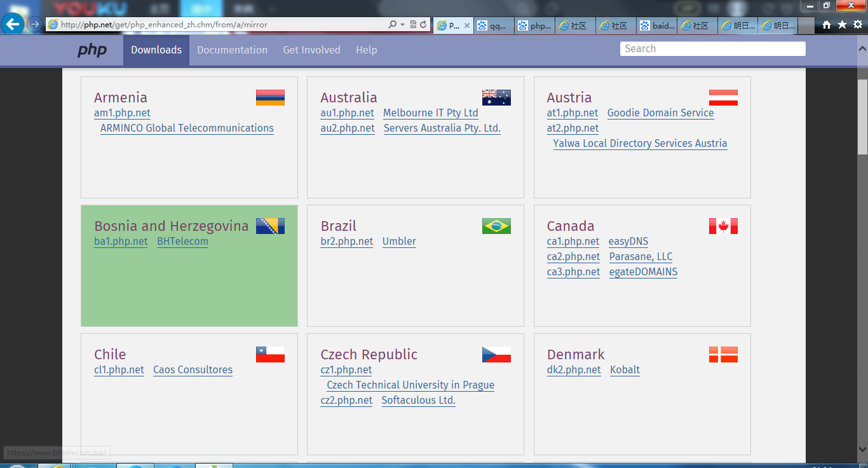Image resolution: width=868 pixels, height=468 pixels.
Task: Toggle the Compatibility View icon in address bar
Action: pyautogui.click(x=413, y=25)
